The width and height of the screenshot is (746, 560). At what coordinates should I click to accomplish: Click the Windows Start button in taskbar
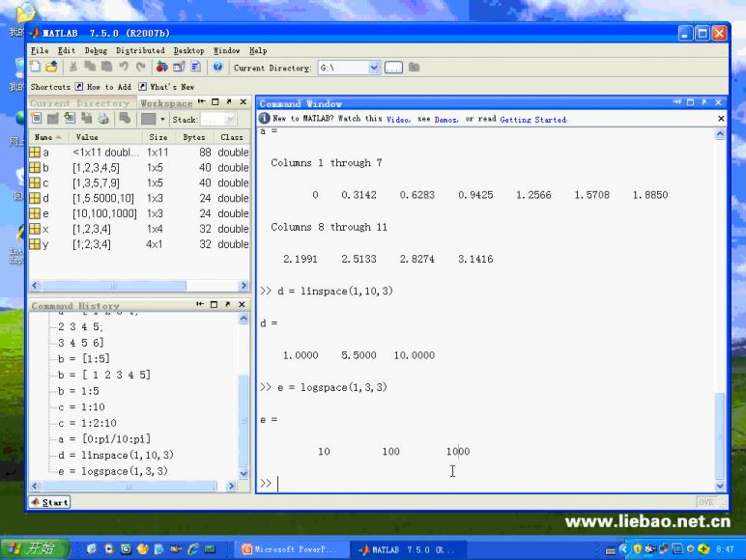(x=34, y=548)
